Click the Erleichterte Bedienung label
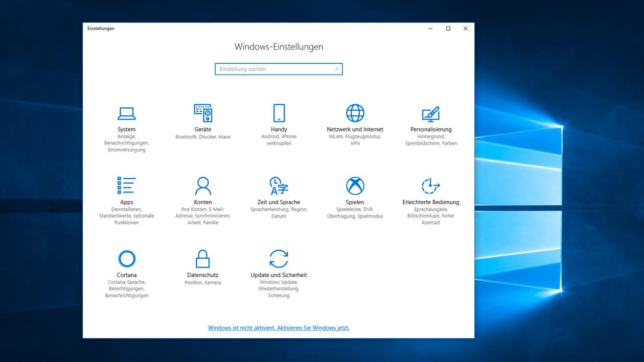This screenshot has width=644, height=362. (x=431, y=202)
